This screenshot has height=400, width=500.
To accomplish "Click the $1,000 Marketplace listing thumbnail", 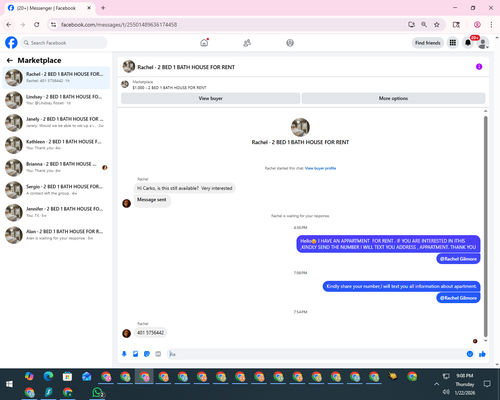I will (x=125, y=84).
